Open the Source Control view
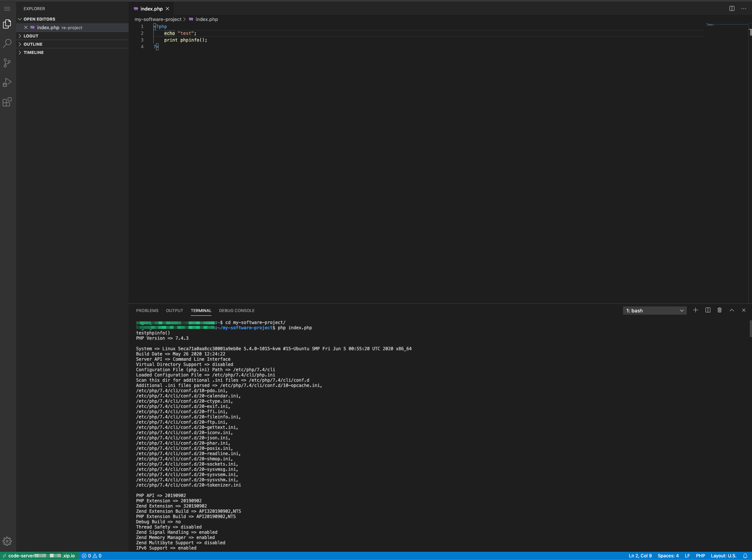Viewport: 752px width, 560px height. coord(7,63)
